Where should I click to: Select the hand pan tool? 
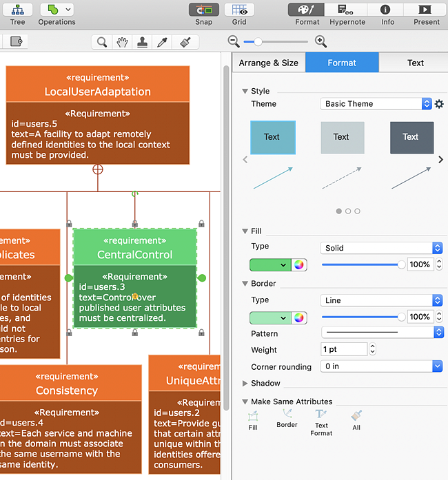tap(122, 42)
